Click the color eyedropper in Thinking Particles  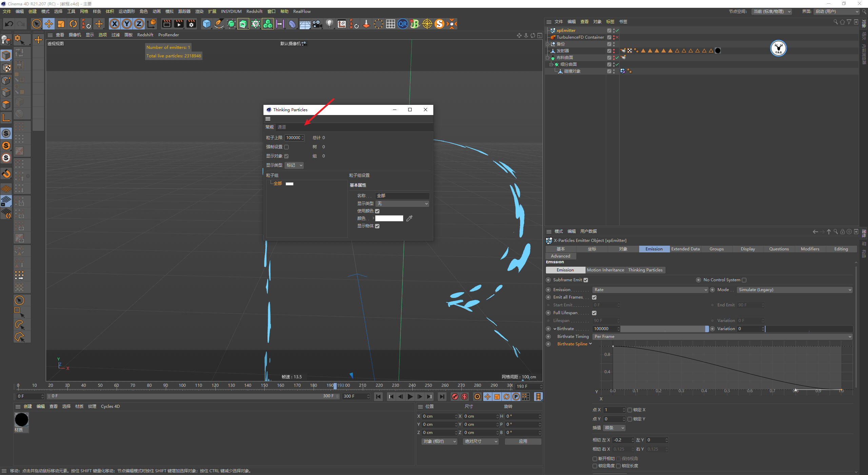tap(409, 218)
